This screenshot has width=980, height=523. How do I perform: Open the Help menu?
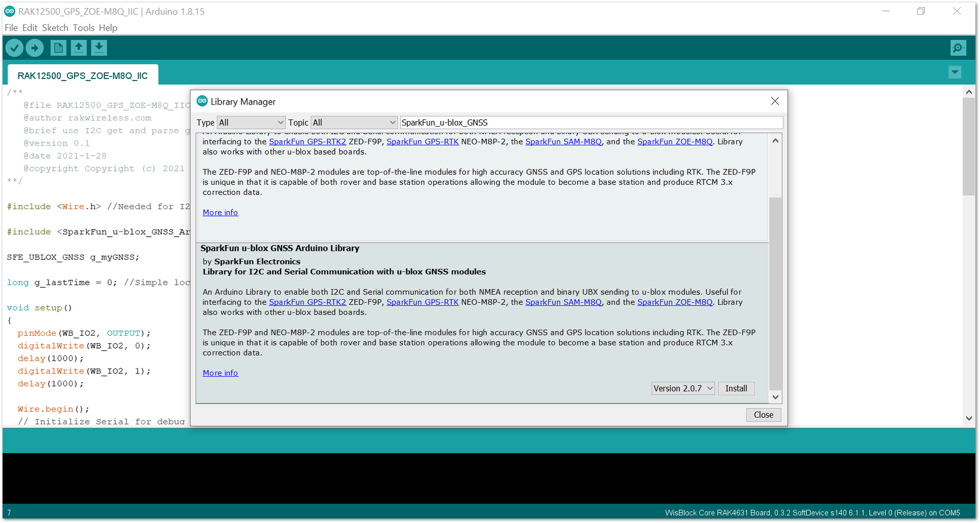108,28
